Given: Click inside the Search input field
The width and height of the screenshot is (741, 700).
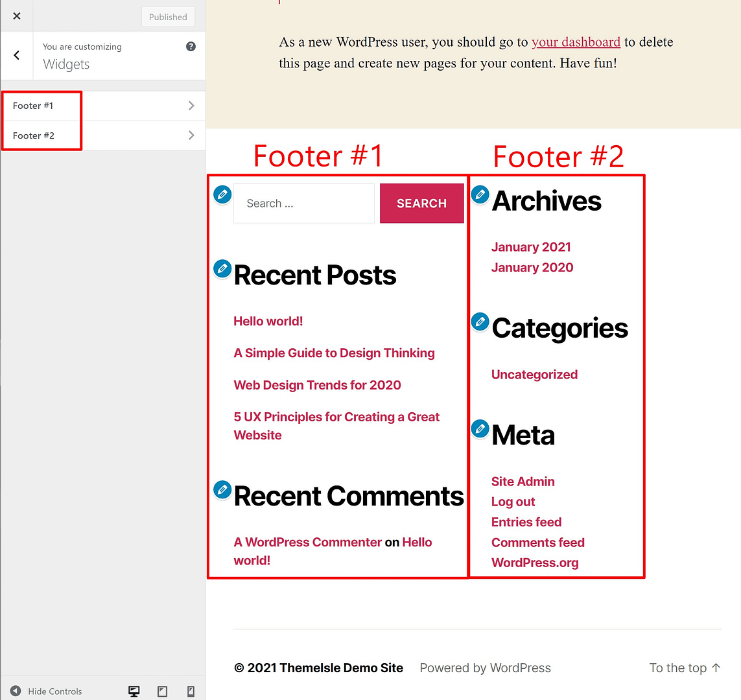Looking at the screenshot, I should (303, 203).
